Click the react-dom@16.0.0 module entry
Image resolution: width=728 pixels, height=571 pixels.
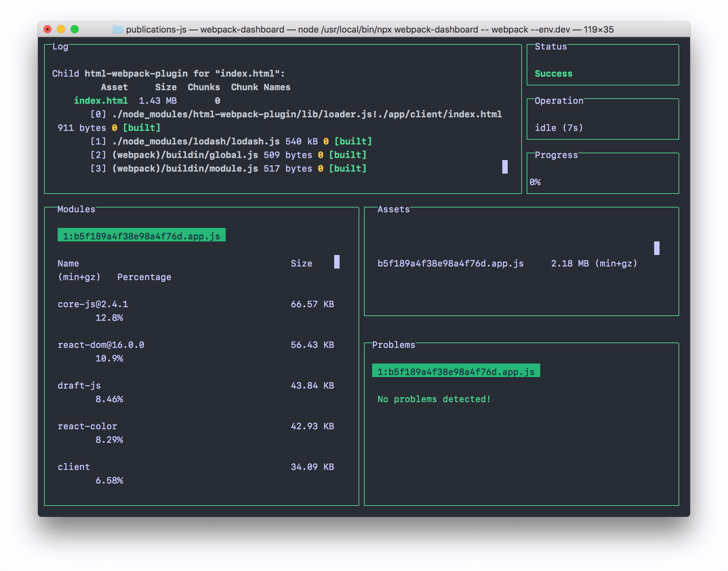101,345
